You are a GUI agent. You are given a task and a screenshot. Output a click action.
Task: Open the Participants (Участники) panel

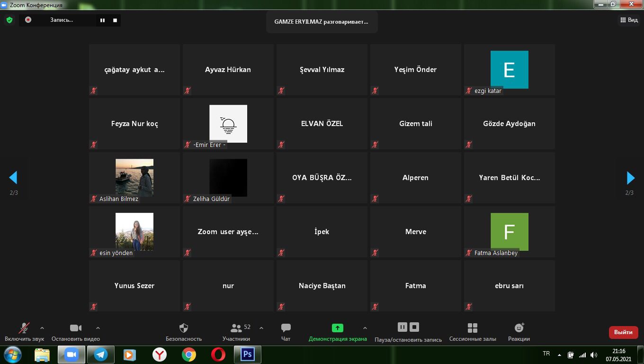click(236, 328)
